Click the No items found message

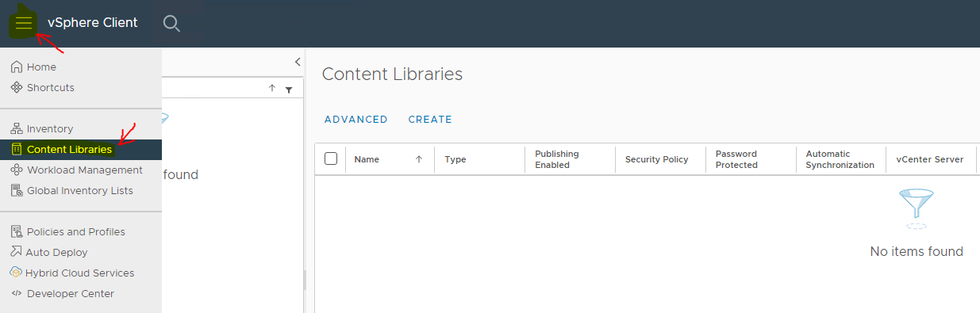pyautogui.click(x=917, y=251)
